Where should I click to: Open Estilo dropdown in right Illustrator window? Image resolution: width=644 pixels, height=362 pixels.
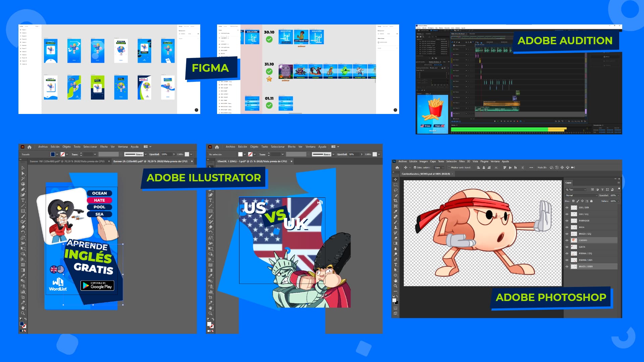(x=379, y=154)
